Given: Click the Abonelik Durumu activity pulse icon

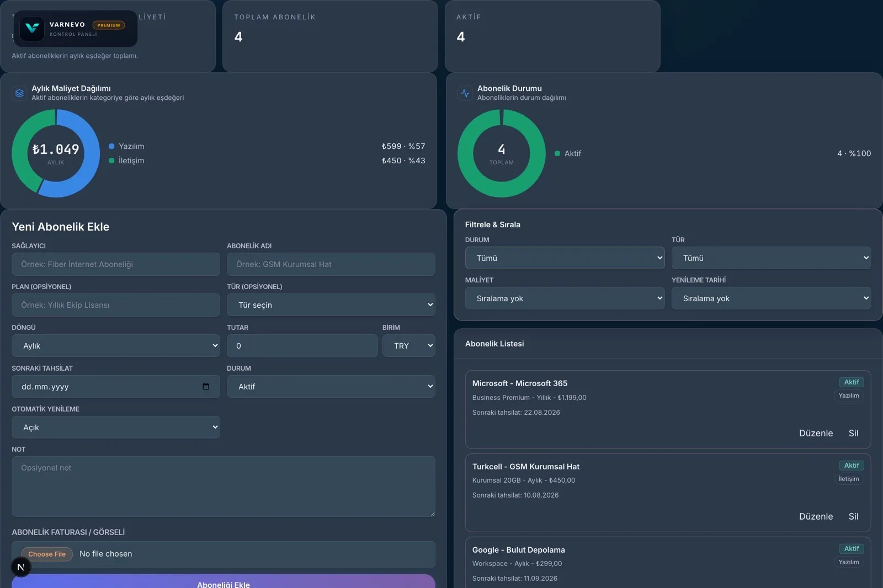Looking at the screenshot, I should click(x=465, y=93).
